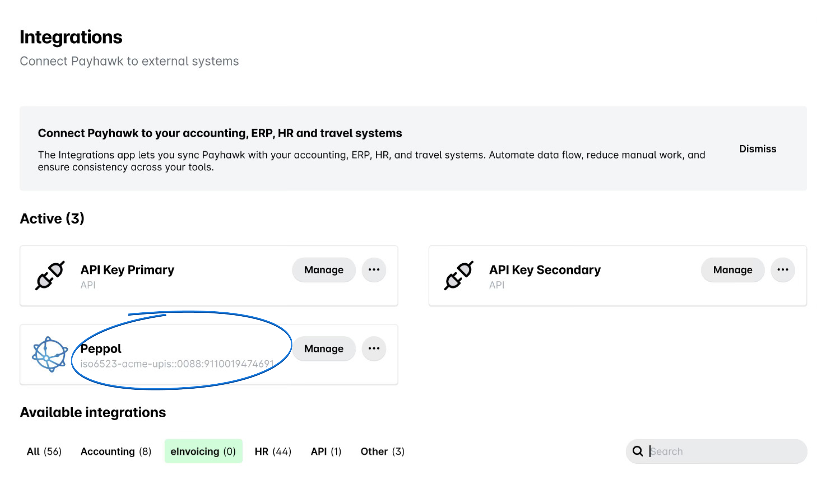Click the API Key Secondary plug icon

coord(459,276)
